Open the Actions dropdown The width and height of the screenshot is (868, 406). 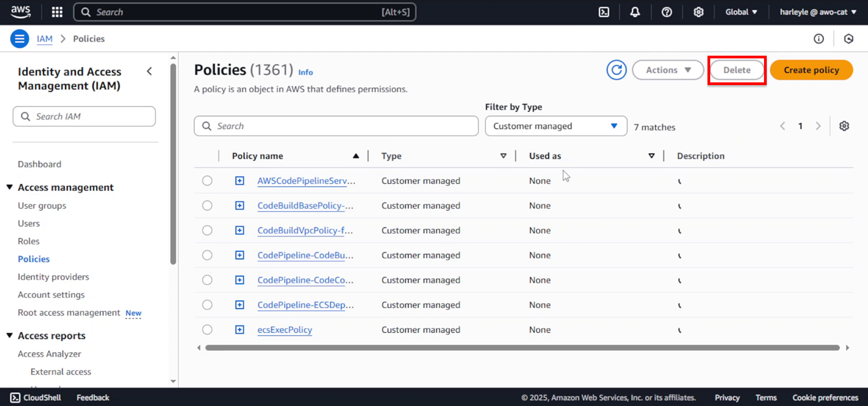(x=668, y=70)
